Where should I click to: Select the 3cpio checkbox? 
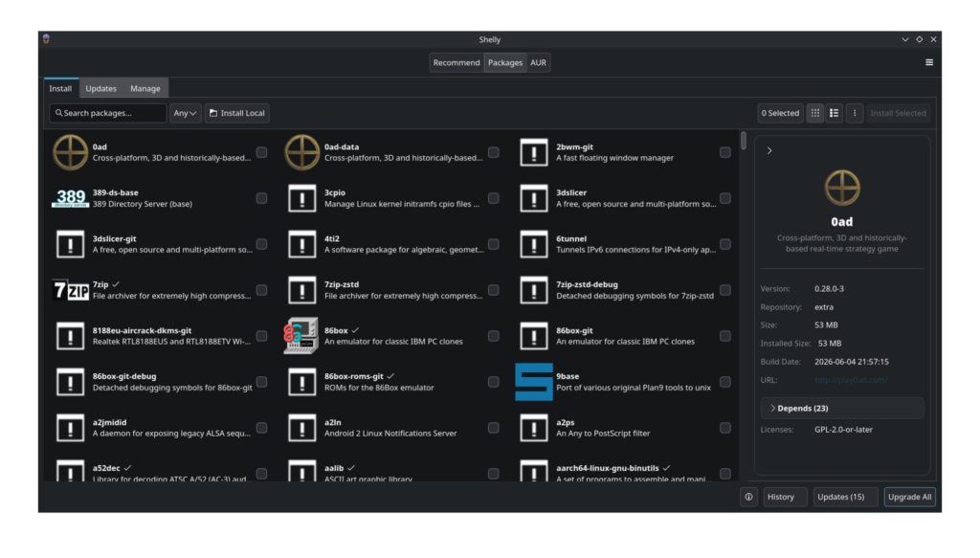(x=494, y=198)
